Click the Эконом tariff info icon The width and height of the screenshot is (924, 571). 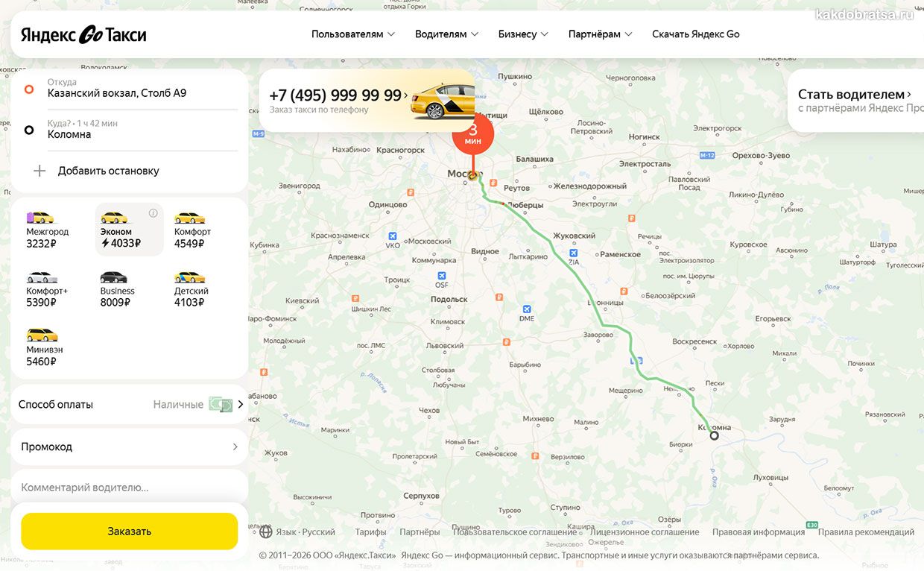(x=154, y=213)
